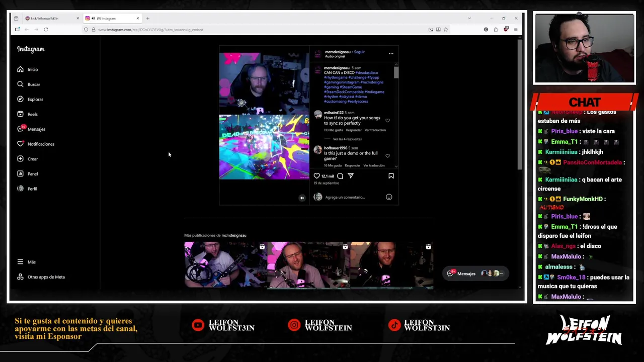Image resolution: width=644 pixels, height=362 pixels.
Task: Click the address bar URL
Action: pos(150,30)
